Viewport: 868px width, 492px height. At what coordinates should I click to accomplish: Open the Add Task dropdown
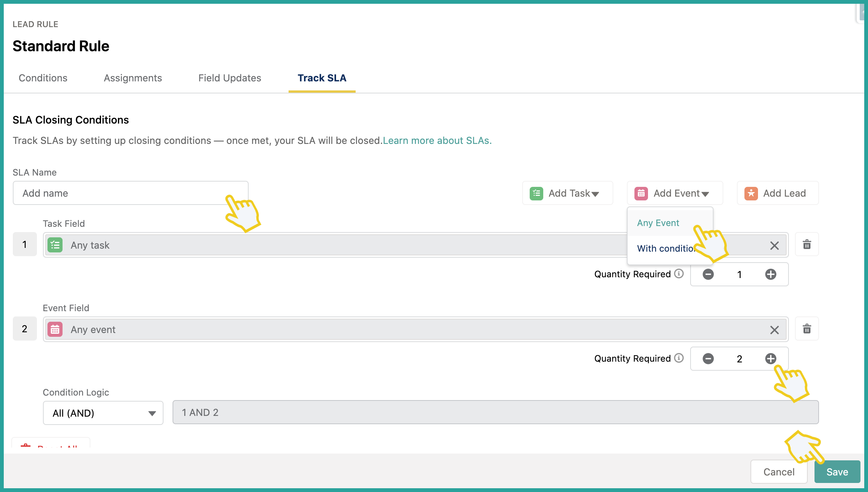click(567, 193)
